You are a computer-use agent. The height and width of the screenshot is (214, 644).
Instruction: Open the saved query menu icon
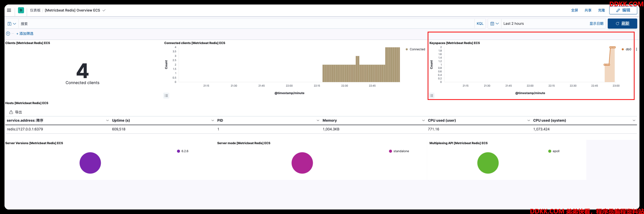12,24
